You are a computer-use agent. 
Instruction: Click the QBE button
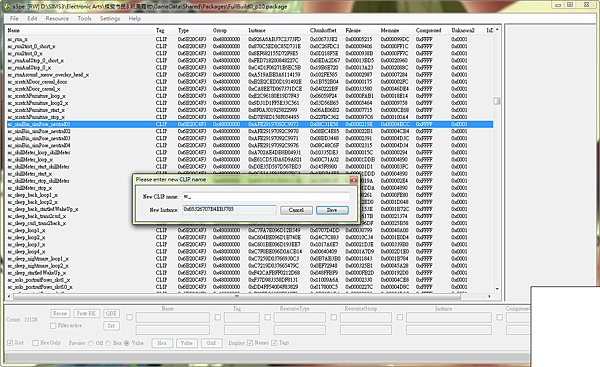(111, 313)
